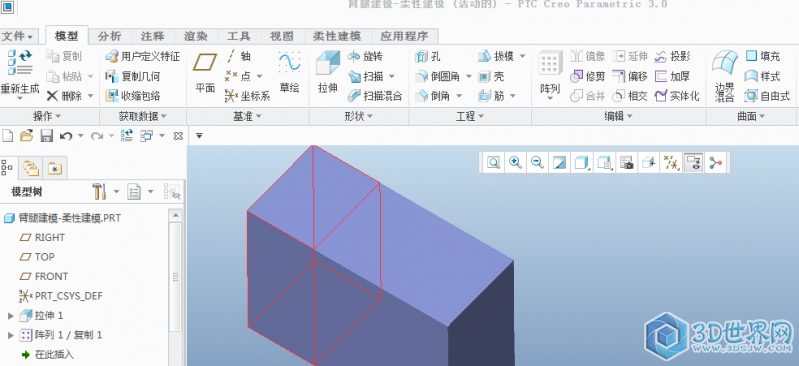The width and height of the screenshot is (799, 366).
Task: Click the zoom out magnifier icon
Action: (x=537, y=163)
